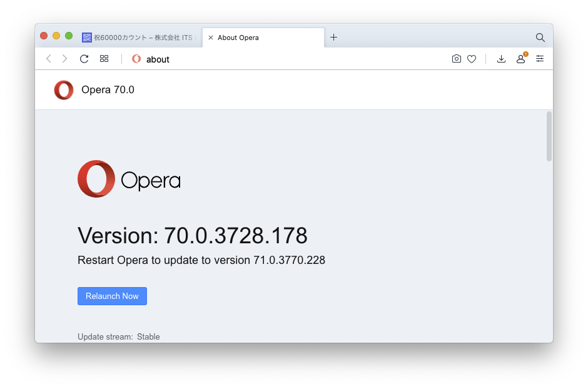588x389 pixels.
Task: Open Speed Dial start page grid icon
Action: point(104,59)
